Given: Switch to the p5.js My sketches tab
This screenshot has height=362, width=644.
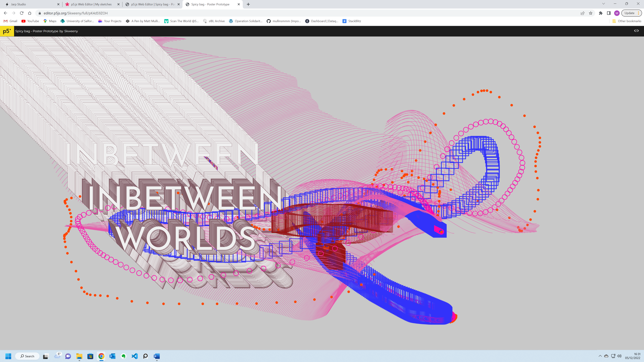Looking at the screenshot, I should (91, 4).
